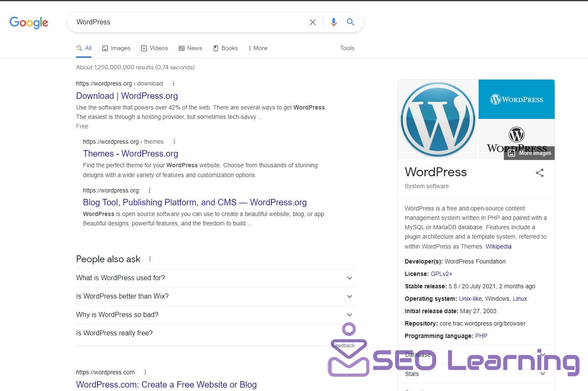Open the Wikipedia link in panel description

498,246
